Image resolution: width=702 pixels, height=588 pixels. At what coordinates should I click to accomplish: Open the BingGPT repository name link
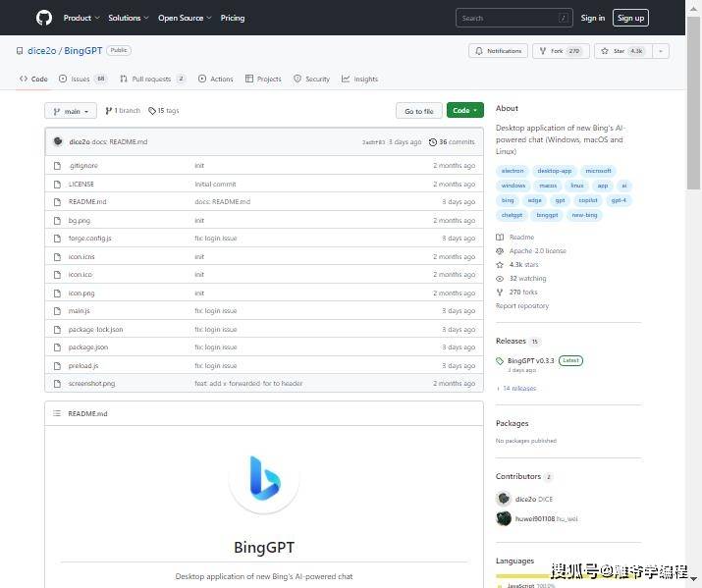82,51
